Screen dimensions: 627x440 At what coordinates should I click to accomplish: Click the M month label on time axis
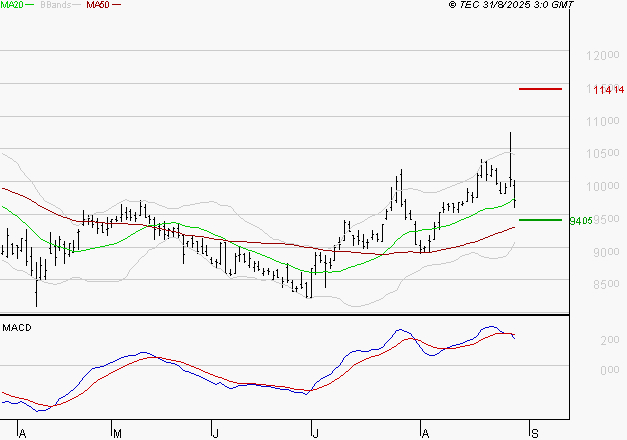click(117, 434)
